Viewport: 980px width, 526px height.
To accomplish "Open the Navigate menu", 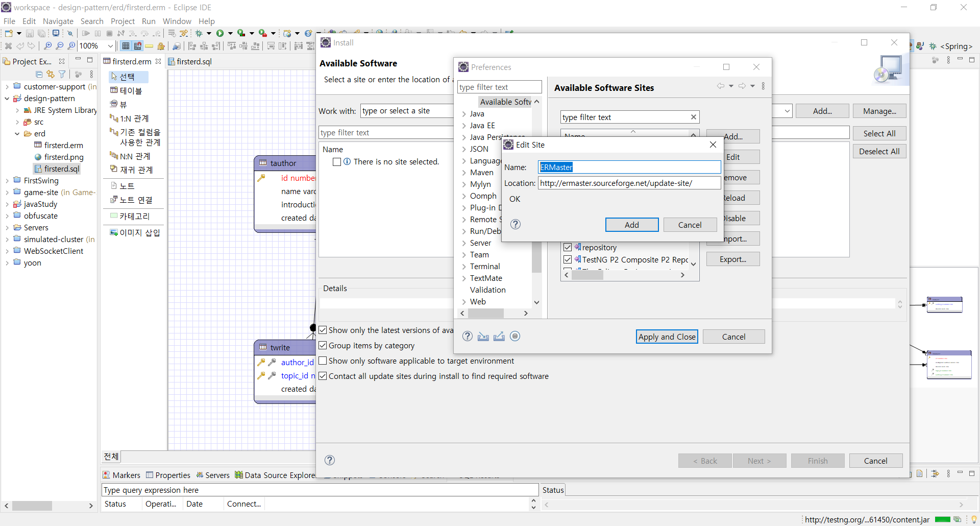I will click(58, 21).
